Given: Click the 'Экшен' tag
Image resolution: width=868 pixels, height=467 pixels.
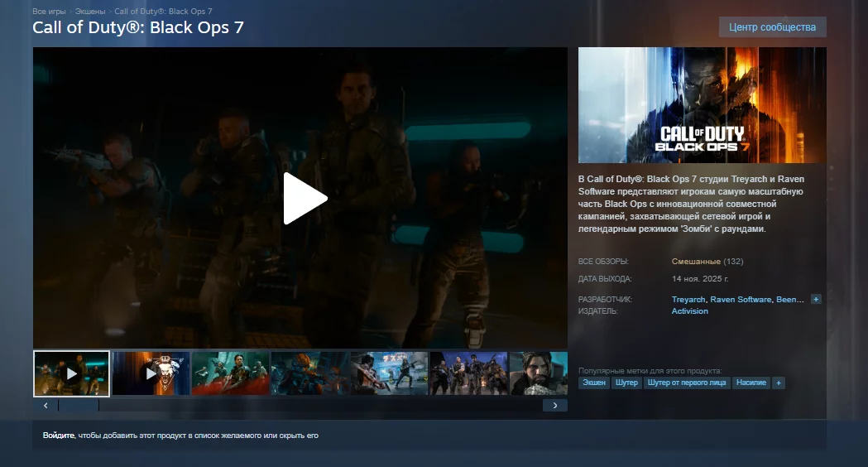Looking at the screenshot, I should click(594, 383).
